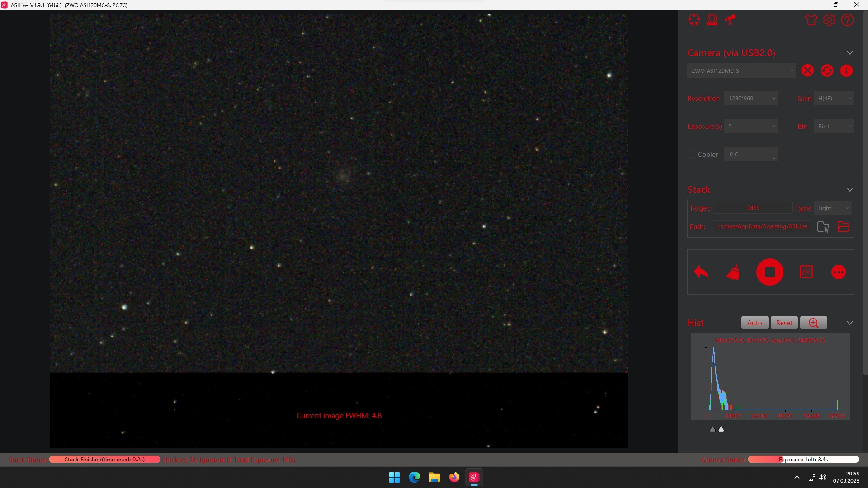Image resolution: width=868 pixels, height=488 pixels.
Task: Open the focuser icon in top toolbar
Action: click(712, 20)
